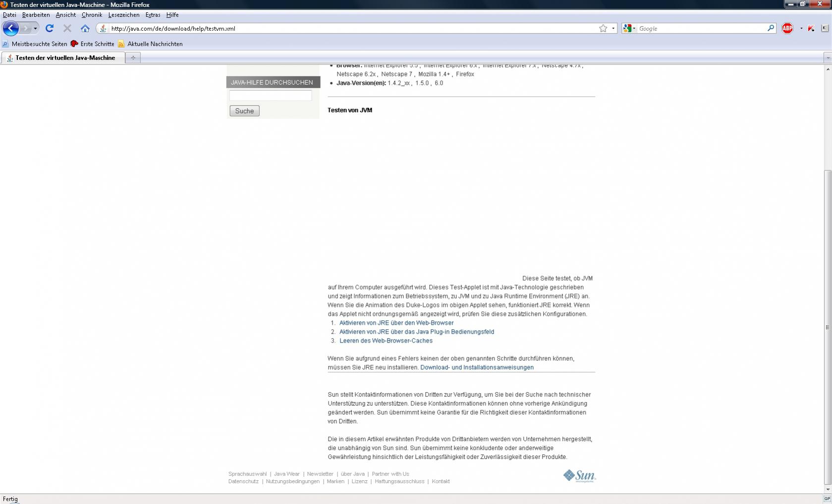Open the address bar history dropdown
This screenshot has width=832, height=504.
613,28
